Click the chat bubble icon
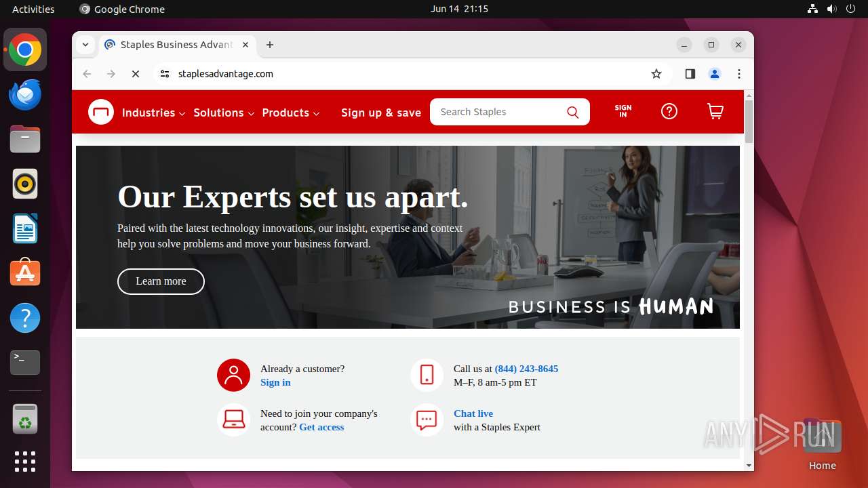The height and width of the screenshot is (488, 868). [x=427, y=420]
